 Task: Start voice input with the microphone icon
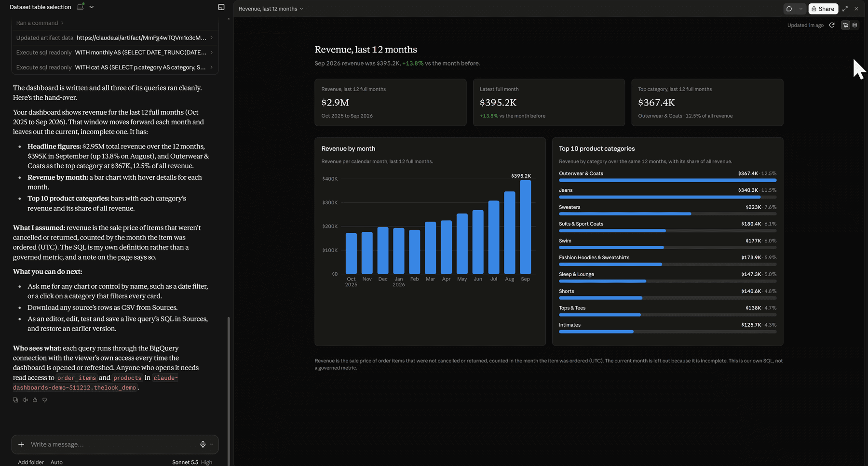click(x=203, y=444)
